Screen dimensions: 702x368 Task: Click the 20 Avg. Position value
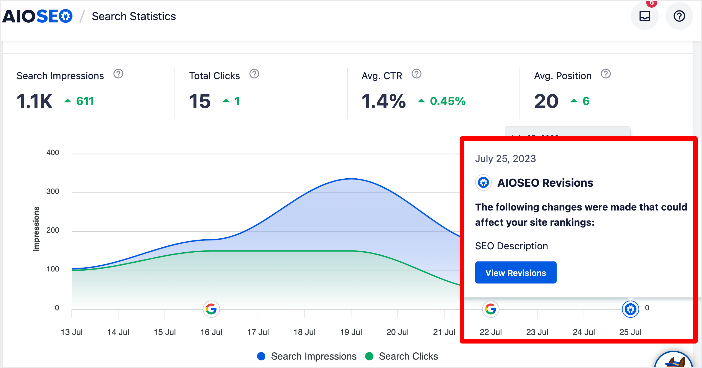point(546,101)
